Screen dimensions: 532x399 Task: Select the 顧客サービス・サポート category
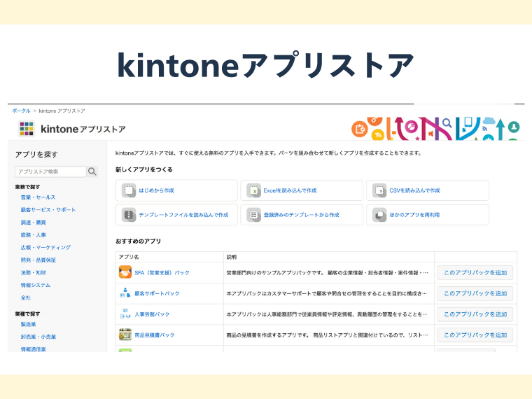[x=48, y=210]
